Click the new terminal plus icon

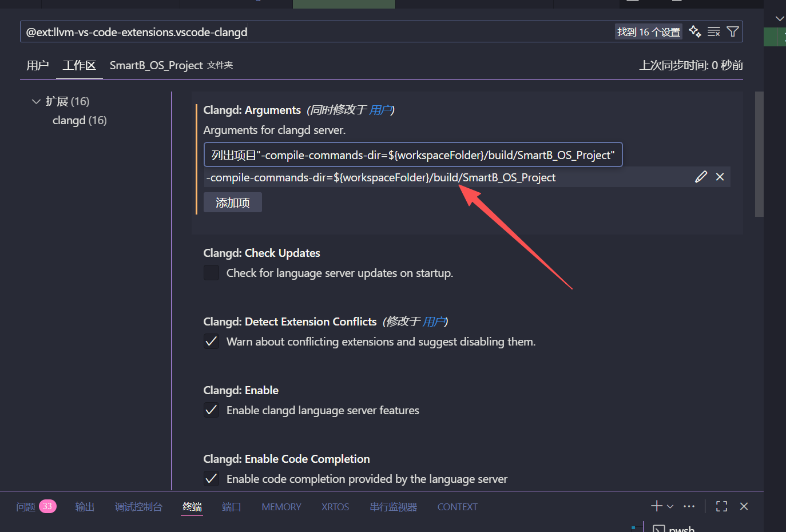pos(657,506)
